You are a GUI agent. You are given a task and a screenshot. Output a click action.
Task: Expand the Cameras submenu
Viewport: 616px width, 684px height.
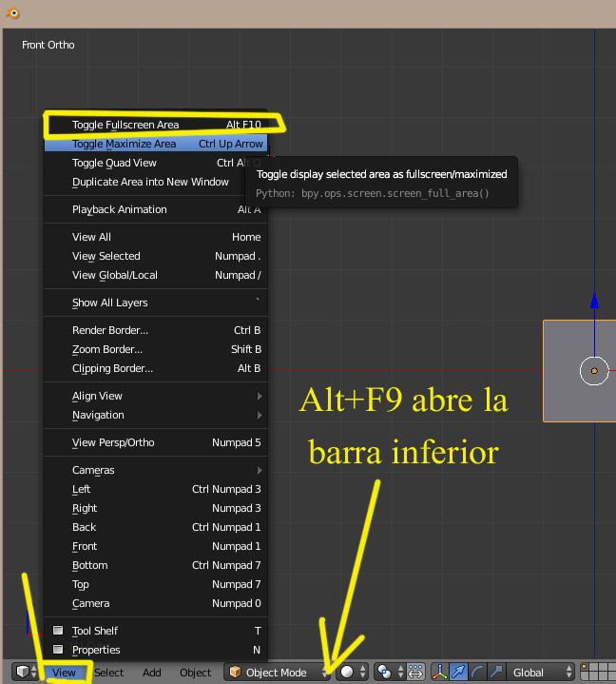156,470
